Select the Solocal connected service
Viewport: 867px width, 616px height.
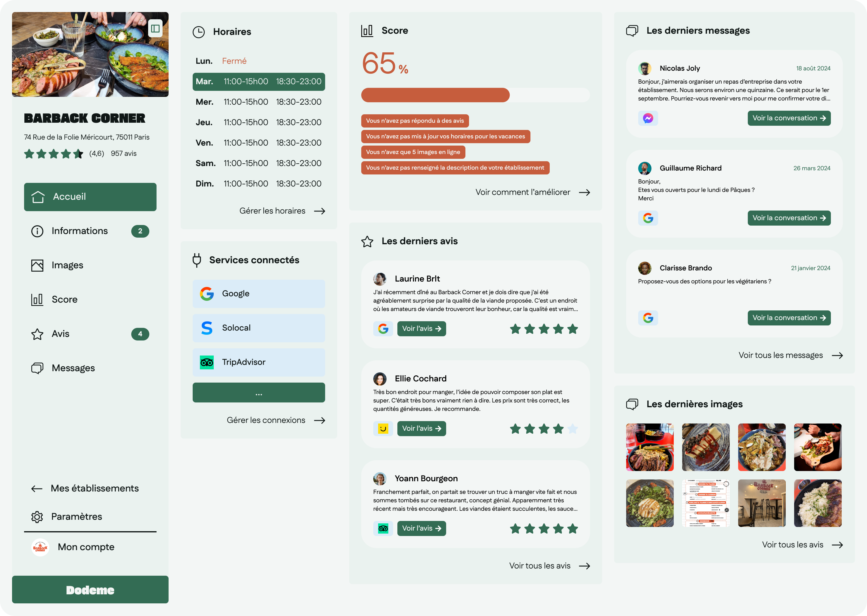coord(259,328)
